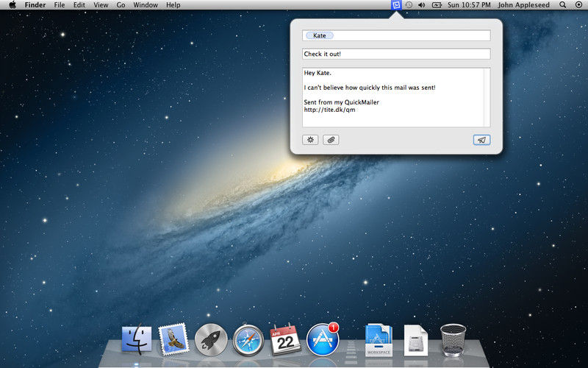Select the Kate recipient token

point(320,35)
